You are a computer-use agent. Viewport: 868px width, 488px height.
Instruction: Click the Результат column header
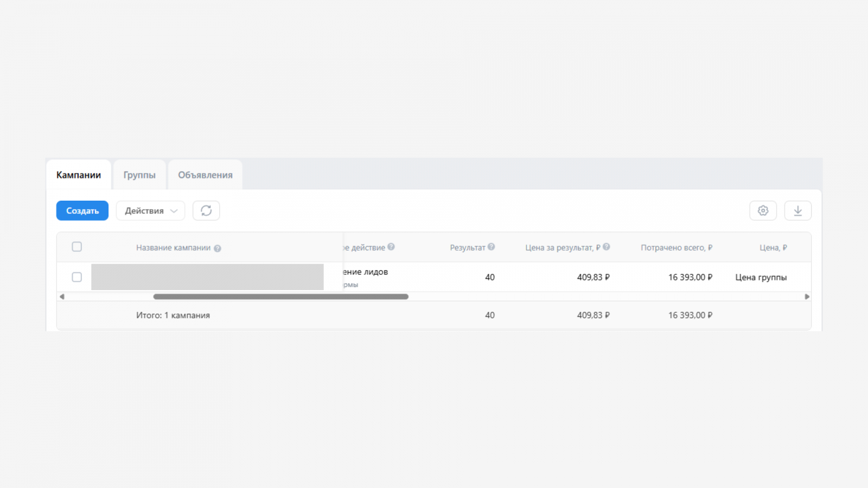467,248
